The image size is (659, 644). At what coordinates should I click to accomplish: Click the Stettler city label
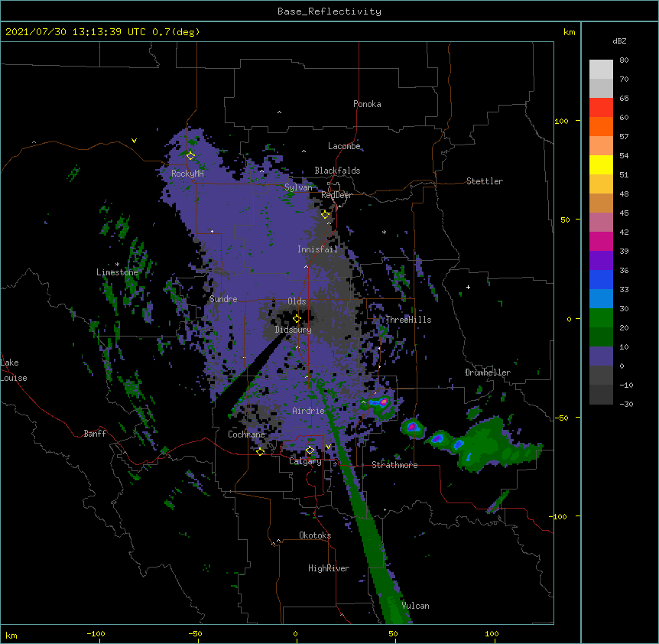tap(485, 181)
